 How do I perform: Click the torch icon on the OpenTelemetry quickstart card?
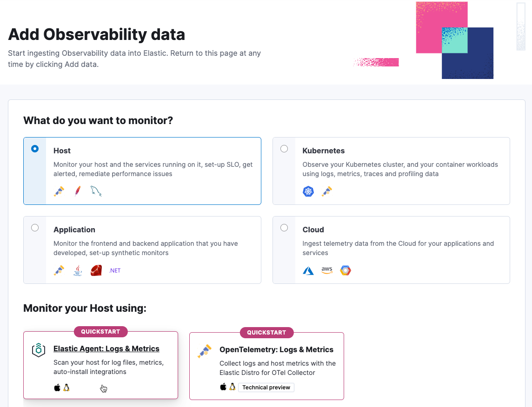(205, 351)
